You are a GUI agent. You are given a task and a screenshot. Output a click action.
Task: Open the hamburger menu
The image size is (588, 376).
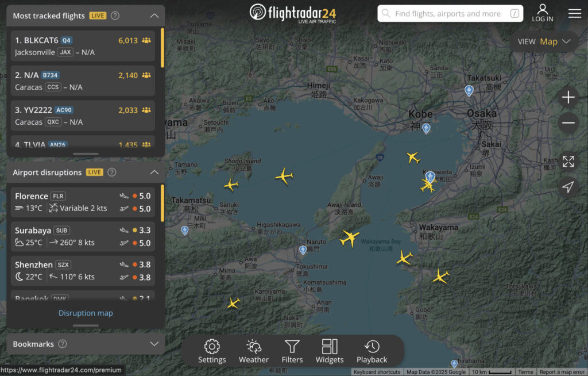[x=575, y=13]
